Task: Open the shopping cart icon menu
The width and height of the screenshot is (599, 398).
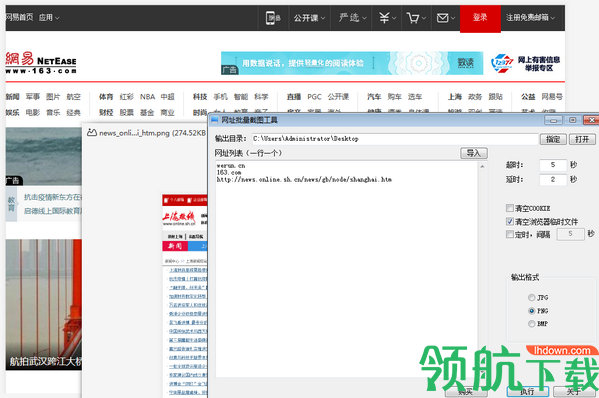Action: pyautogui.click(x=416, y=18)
